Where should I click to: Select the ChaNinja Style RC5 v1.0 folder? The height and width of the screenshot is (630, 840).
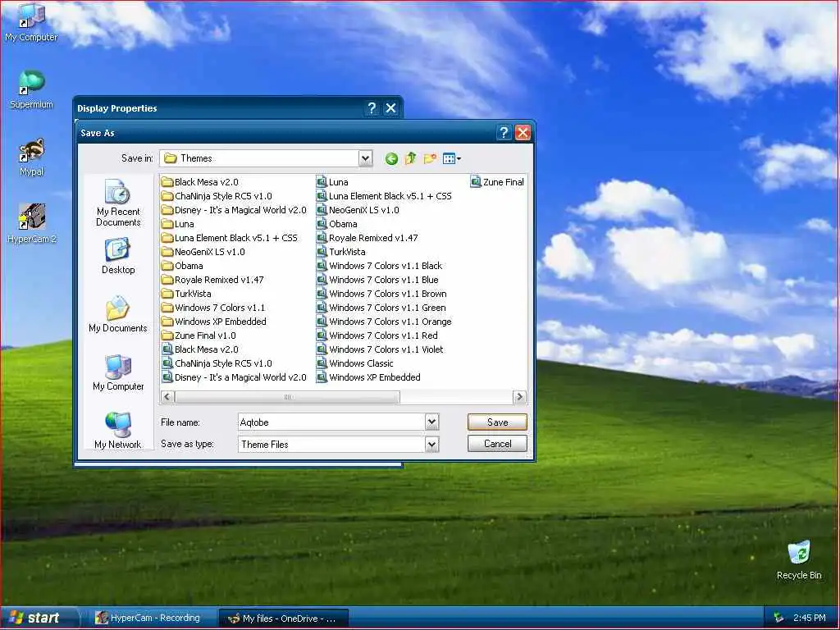(217, 196)
